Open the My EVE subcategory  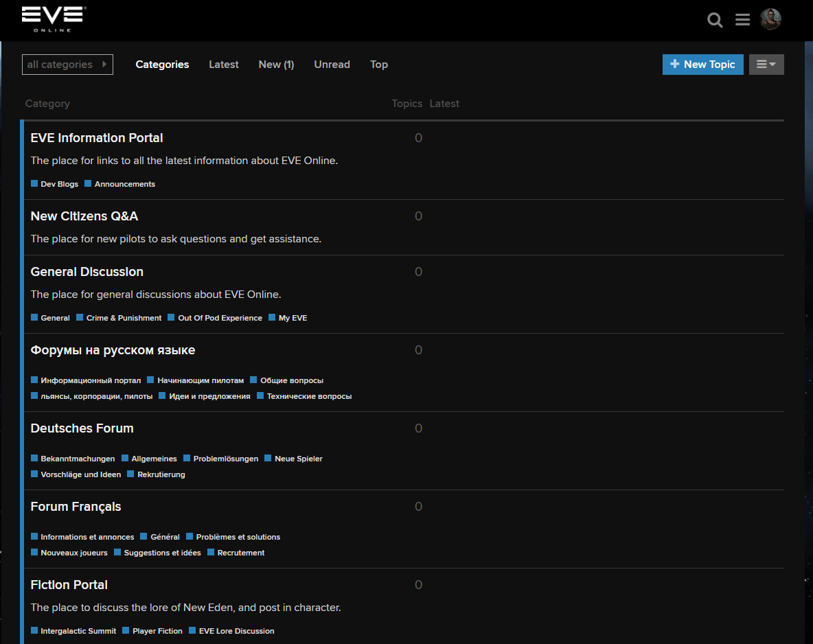click(288, 318)
